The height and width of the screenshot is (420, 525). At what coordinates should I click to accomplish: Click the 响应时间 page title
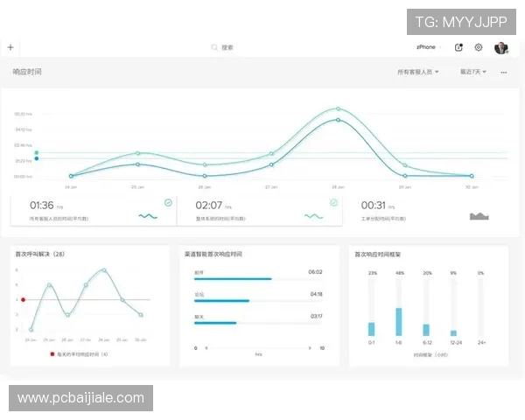[x=27, y=72]
